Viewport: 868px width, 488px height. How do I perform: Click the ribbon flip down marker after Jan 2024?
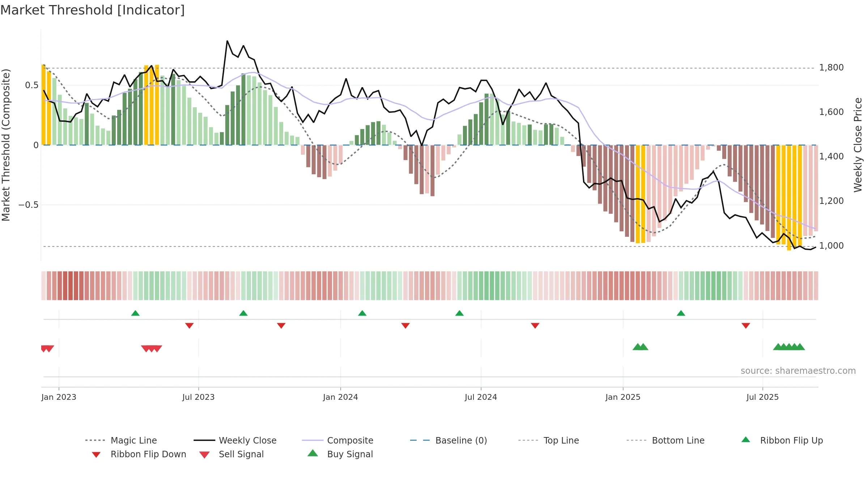[x=405, y=326]
